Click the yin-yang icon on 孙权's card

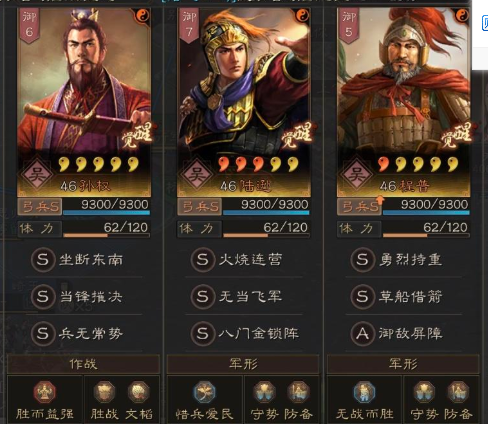(x=143, y=15)
